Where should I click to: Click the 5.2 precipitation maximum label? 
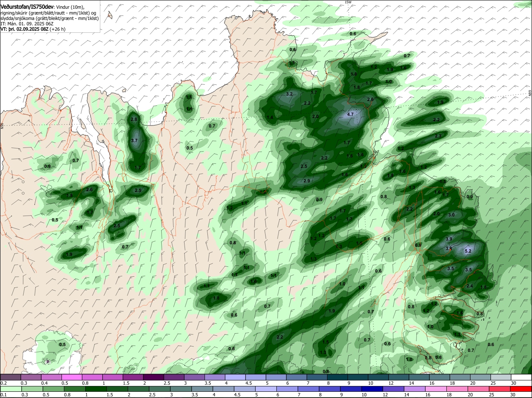[x=468, y=251]
